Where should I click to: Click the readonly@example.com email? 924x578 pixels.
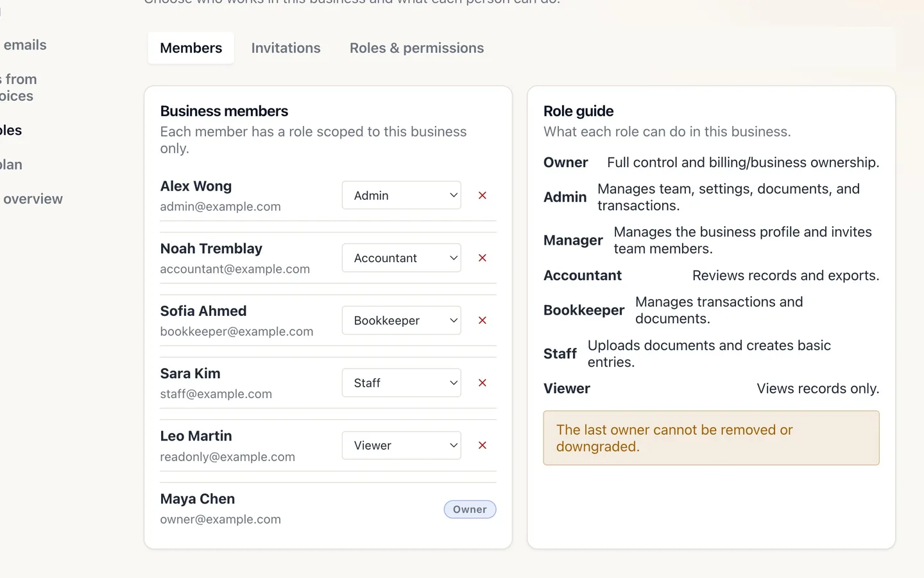coord(228,457)
